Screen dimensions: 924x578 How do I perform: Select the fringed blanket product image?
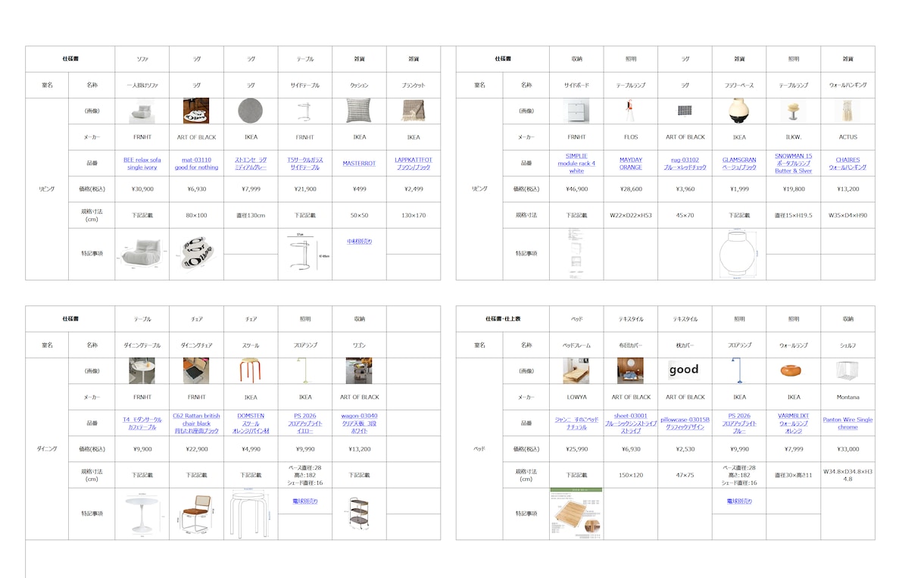(414, 111)
